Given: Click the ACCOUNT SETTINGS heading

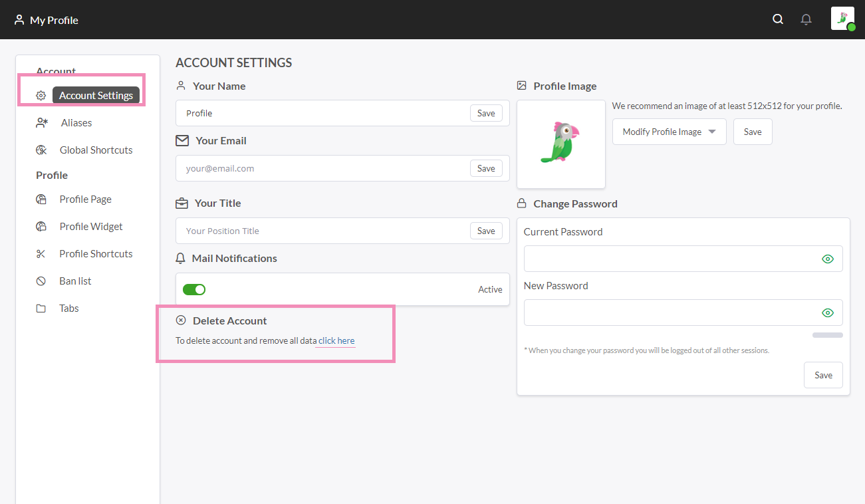Looking at the screenshot, I should (x=234, y=63).
